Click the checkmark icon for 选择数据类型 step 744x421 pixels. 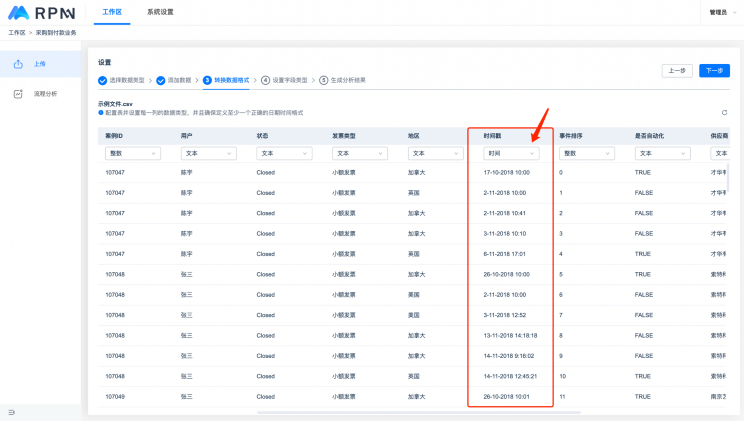pyautogui.click(x=102, y=80)
